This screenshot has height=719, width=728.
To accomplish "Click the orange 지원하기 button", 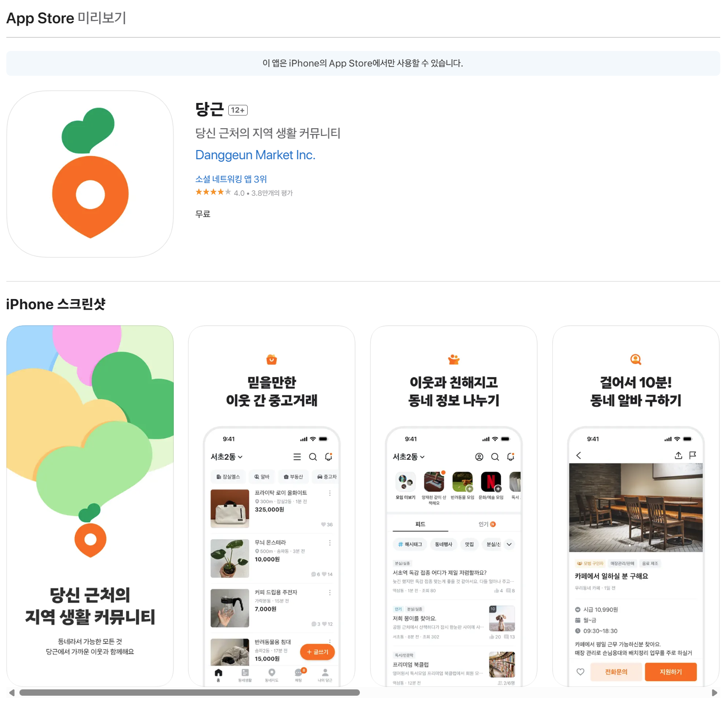I will tap(671, 672).
